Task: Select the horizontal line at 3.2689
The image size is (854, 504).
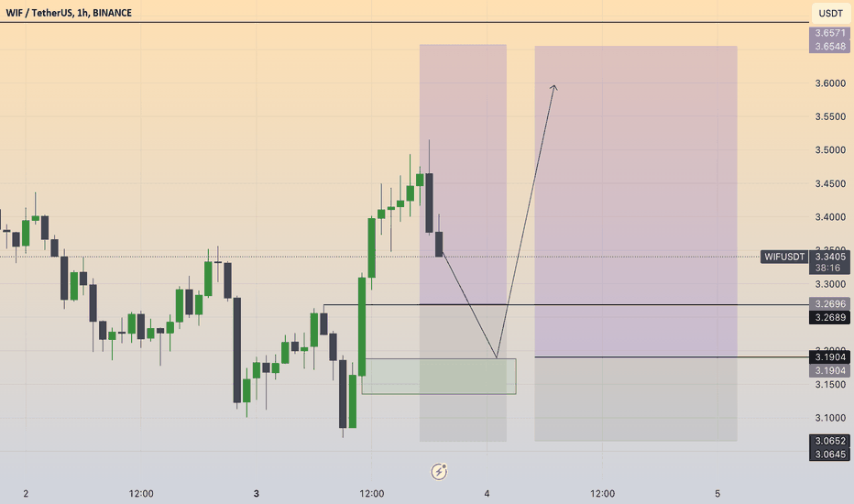Action: click(566, 304)
